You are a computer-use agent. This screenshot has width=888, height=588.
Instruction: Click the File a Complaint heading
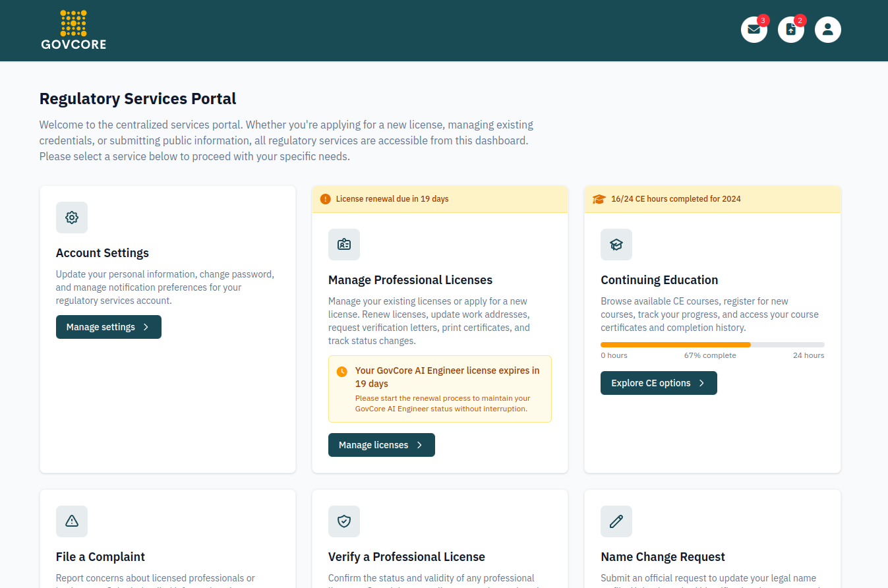(x=100, y=557)
